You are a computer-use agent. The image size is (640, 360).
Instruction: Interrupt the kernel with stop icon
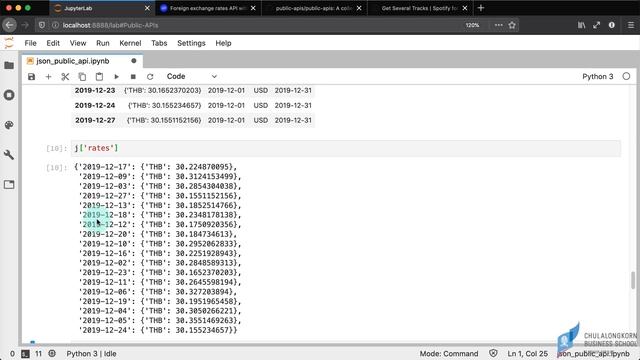click(133, 76)
